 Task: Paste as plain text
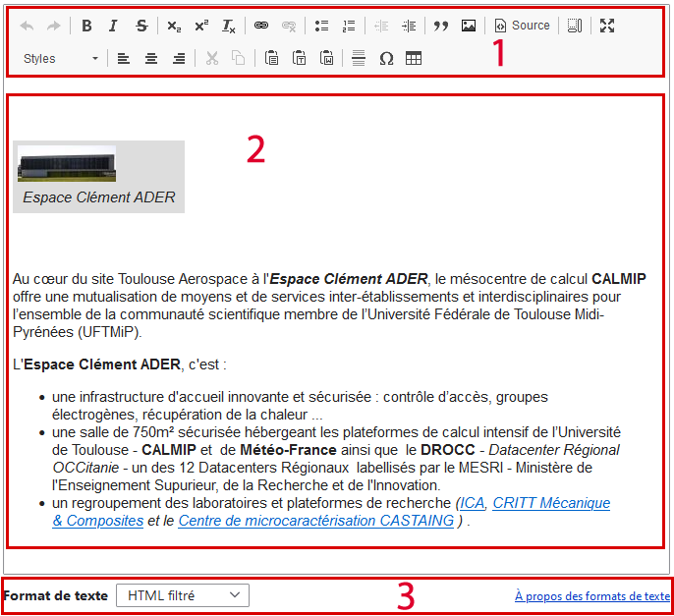click(x=299, y=59)
